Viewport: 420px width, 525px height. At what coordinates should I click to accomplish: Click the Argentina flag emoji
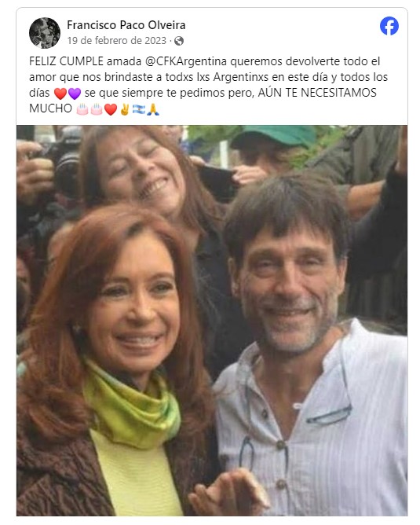pos(139,109)
